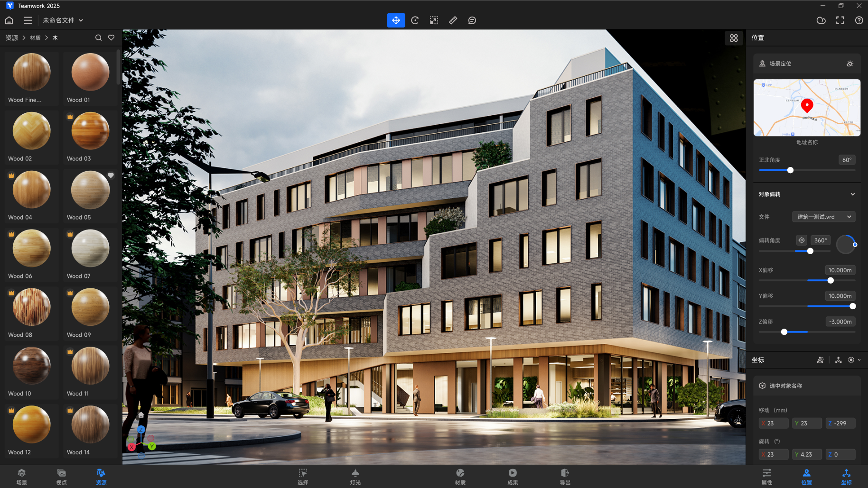This screenshot has height=488, width=868.
Task: Select the Wood 03 material
Action: [x=90, y=137]
